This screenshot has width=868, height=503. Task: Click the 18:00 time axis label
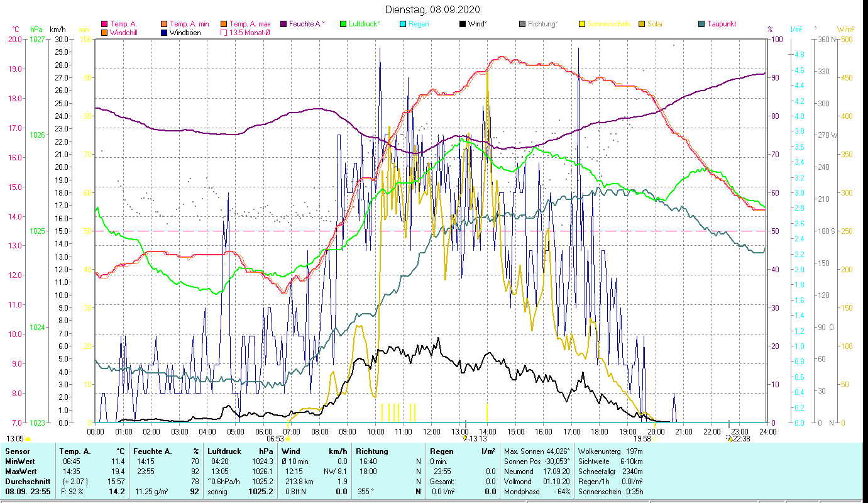(x=600, y=431)
